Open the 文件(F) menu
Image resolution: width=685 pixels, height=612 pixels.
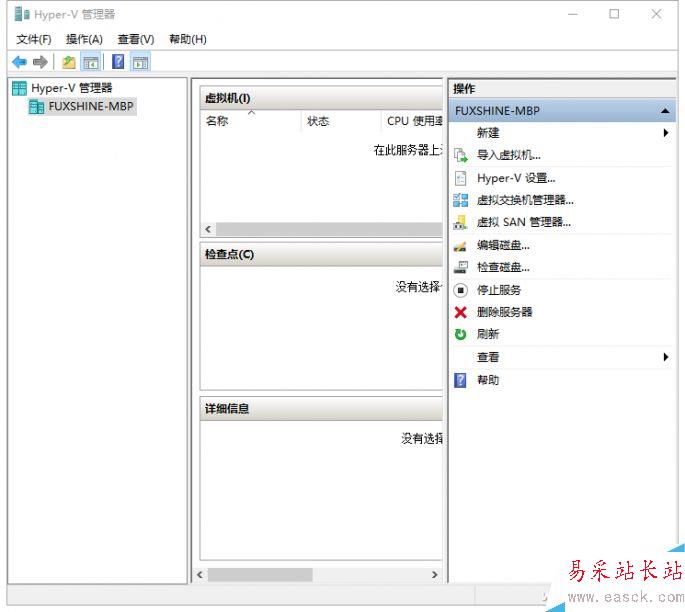pos(34,39)
